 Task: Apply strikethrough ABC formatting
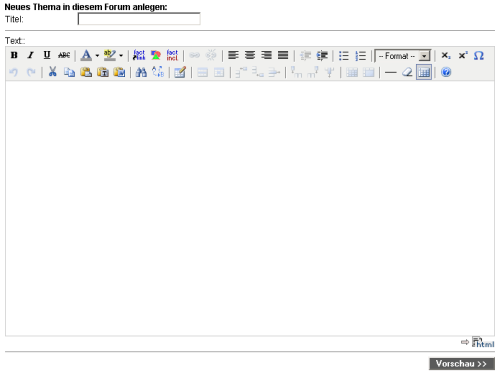(x=64, y=55)
